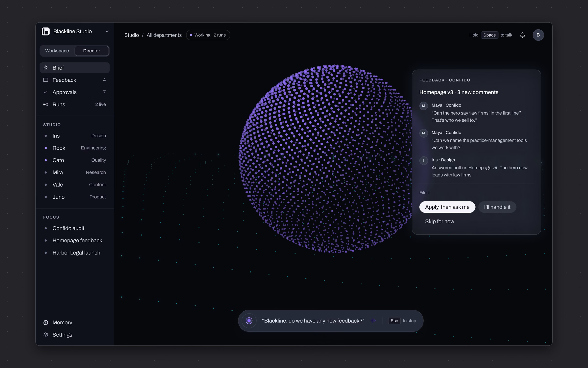Click the Blackline Studio logo icon
This screenshot has width=588, height=368.
pyautogui.click(x=46, y=31)
